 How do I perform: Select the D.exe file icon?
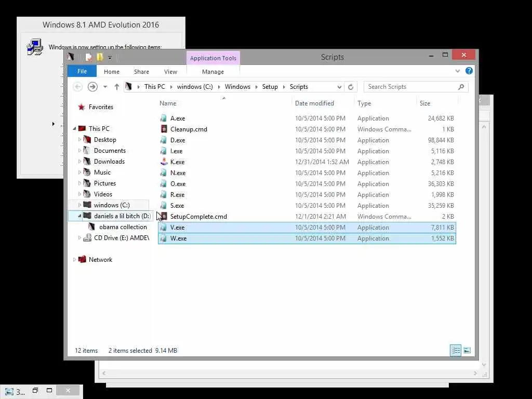pos(164,140)
